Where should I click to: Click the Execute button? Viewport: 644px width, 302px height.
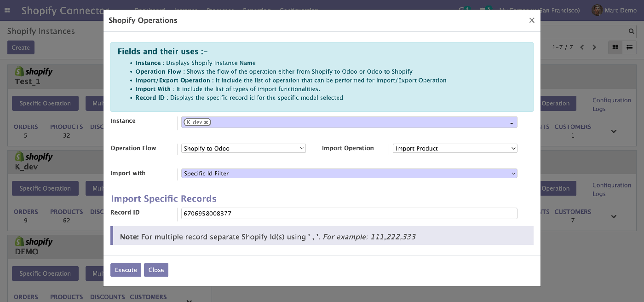(126, 270)
